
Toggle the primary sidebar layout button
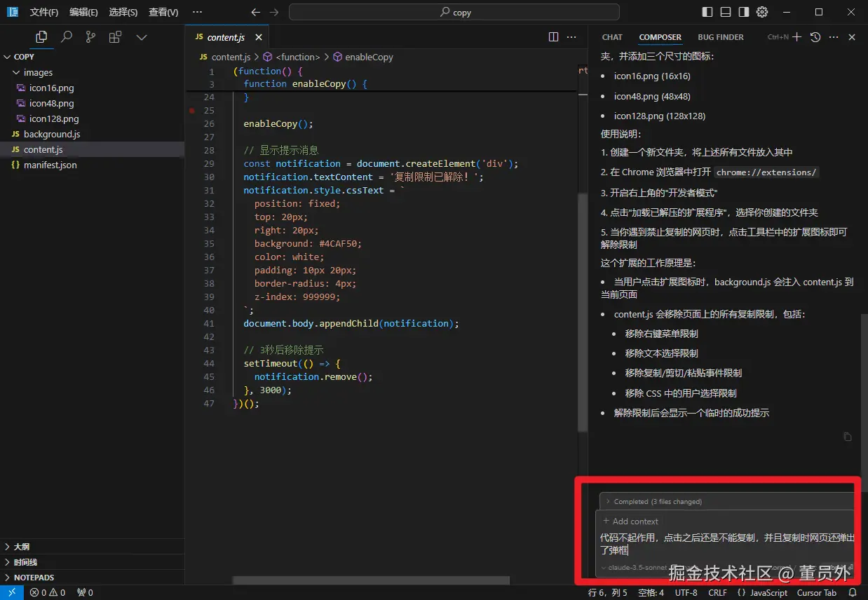(x=707, y=12)
